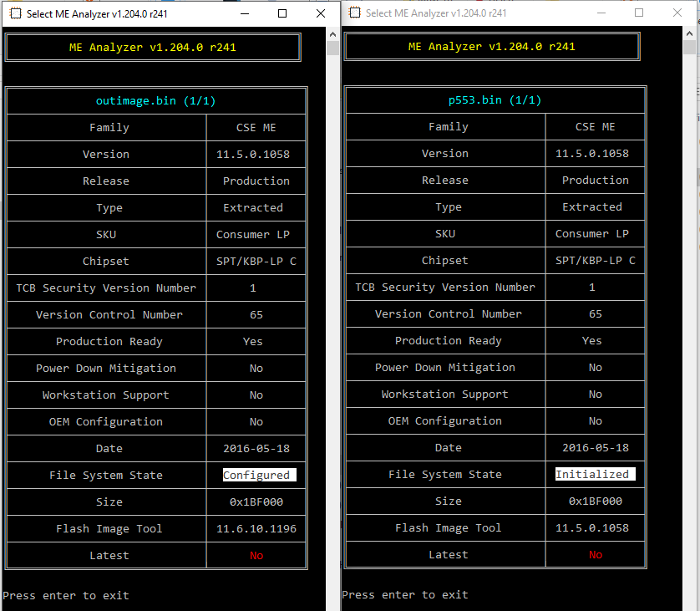
Task: Click the app icon in the left ME Analyzer window title bar
Action: tap(16, 14)
